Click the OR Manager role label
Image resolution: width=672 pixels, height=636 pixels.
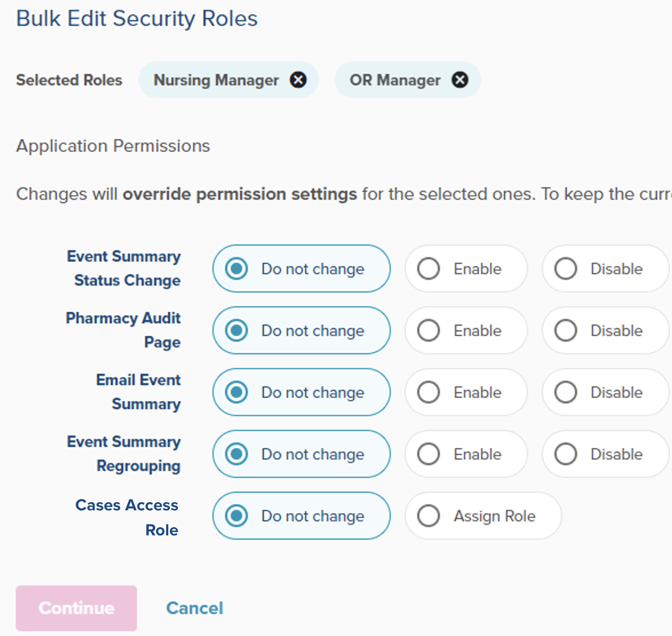click(x=395, y=80)
